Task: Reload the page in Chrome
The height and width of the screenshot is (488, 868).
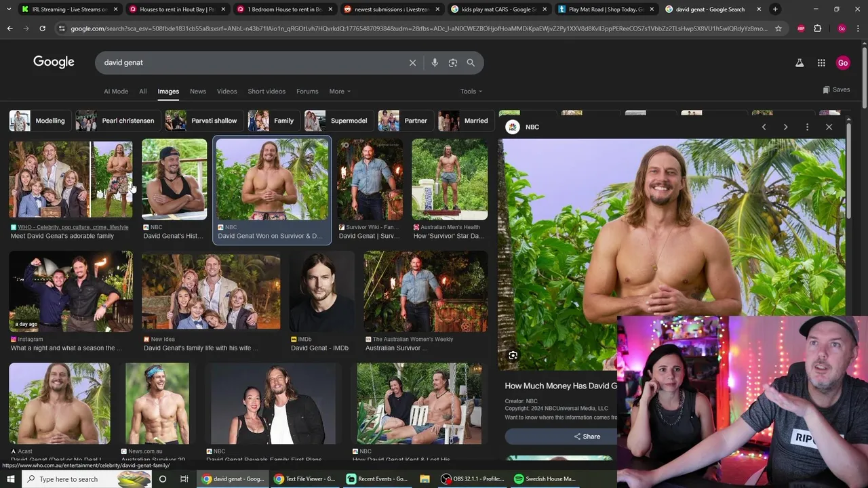Action: coord(42,28)
